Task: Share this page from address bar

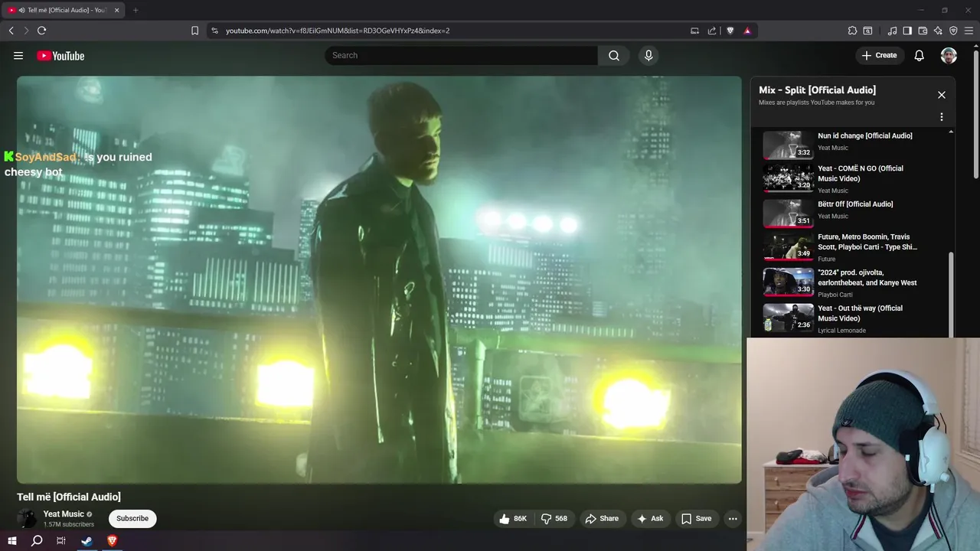Action: coord(712,31)
